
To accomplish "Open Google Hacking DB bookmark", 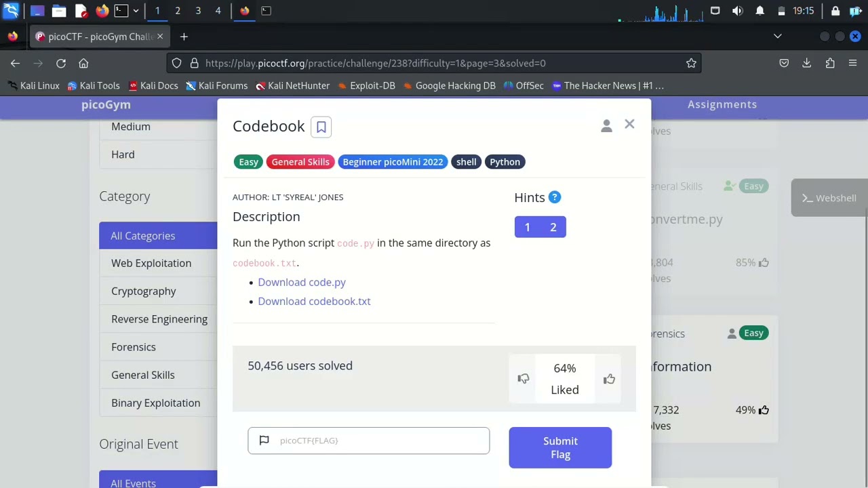I will (x=449, y=85).
